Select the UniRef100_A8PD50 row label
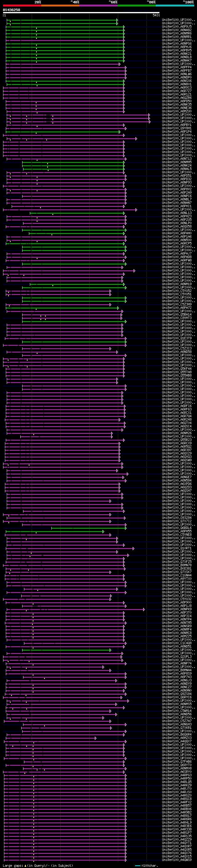197x868 pixels. click(177, 101)
